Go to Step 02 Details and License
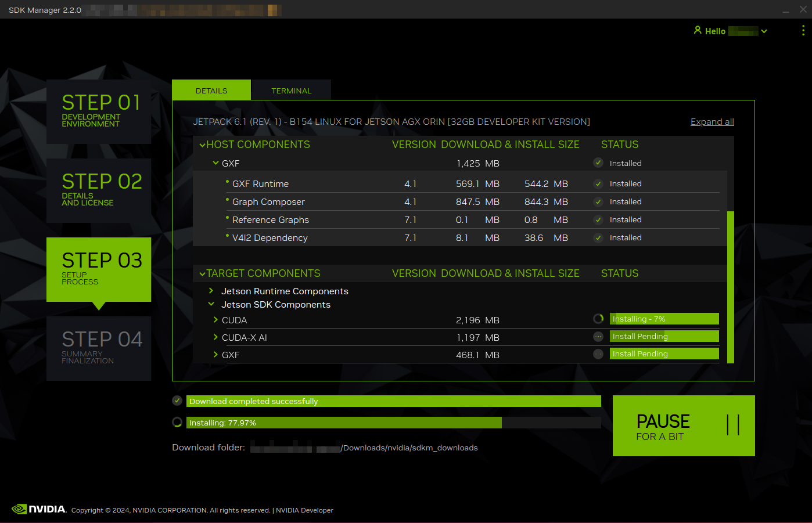The height and width of the screenshot is (523, 812). (99, 190)
